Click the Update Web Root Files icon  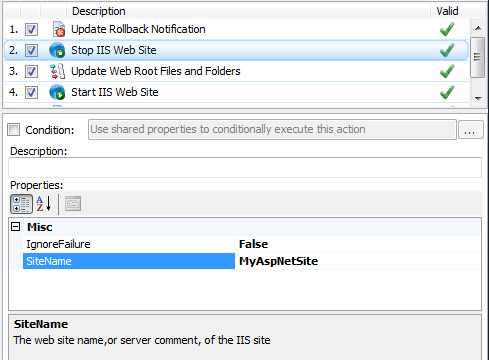coord(57,71)
